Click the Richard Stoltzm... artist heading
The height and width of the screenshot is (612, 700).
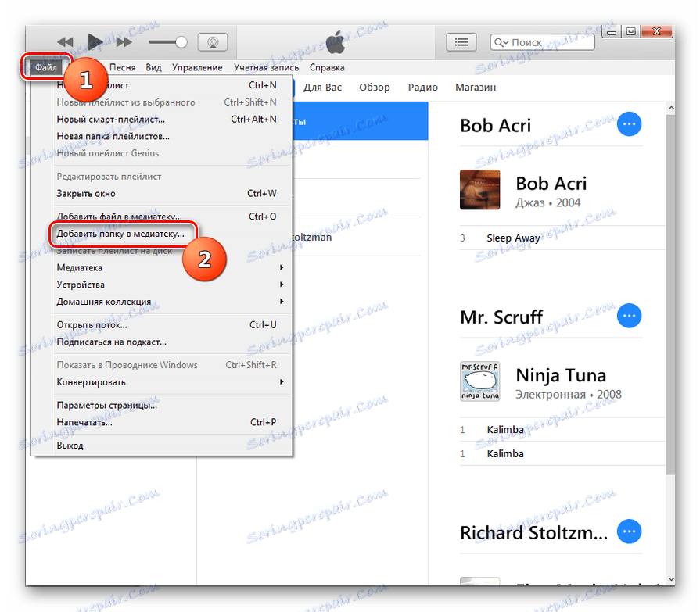534,533
